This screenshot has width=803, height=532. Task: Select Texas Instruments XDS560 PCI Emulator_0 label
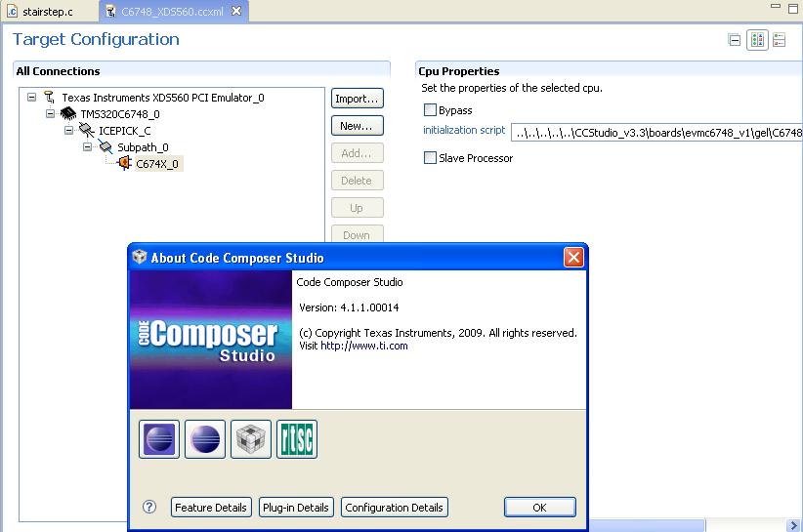click(163, 98)
